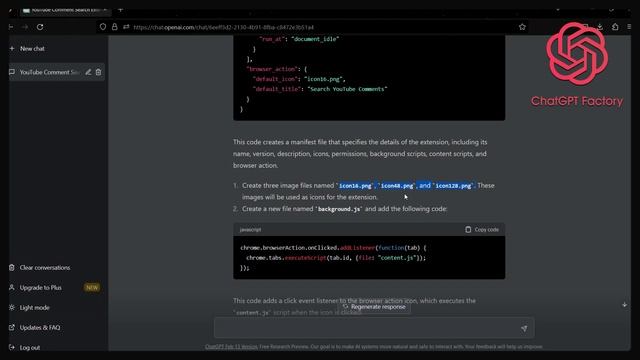Open the YouTube Comment conversation in the sidebar

pos(50,72)
